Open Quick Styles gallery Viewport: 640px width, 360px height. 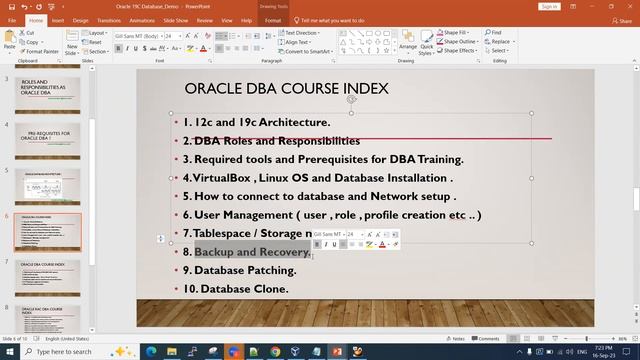click(427, 43)
